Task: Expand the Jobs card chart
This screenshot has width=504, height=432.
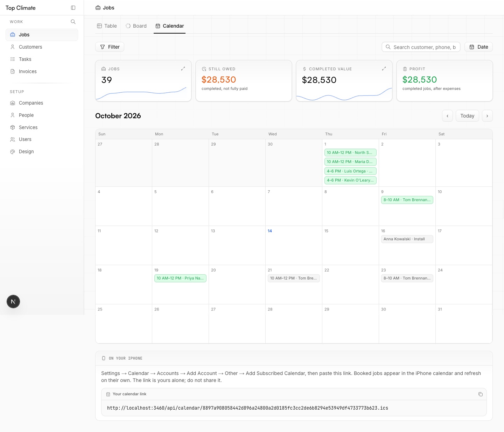Action: pyautogui.click(x=183, y=69)
